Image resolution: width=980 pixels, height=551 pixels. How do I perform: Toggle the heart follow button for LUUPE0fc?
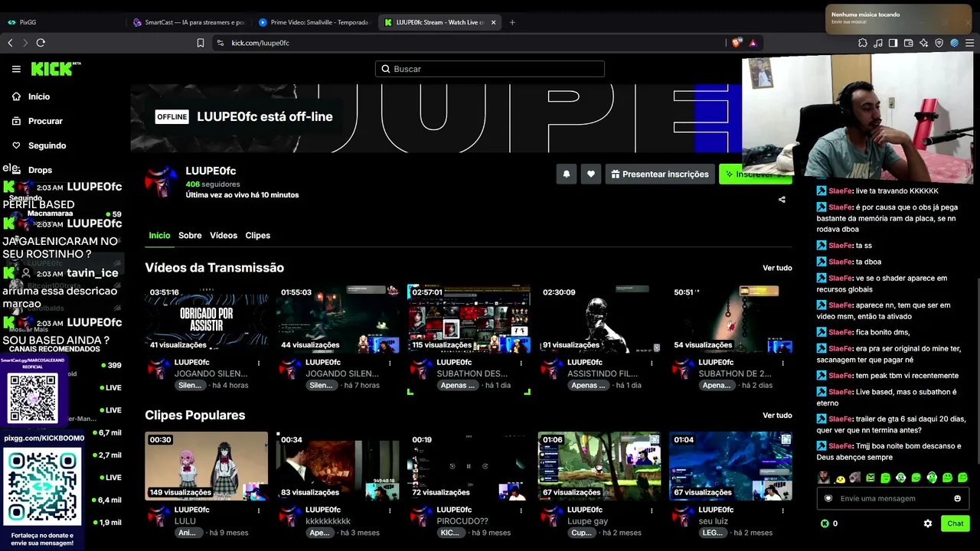591,174
